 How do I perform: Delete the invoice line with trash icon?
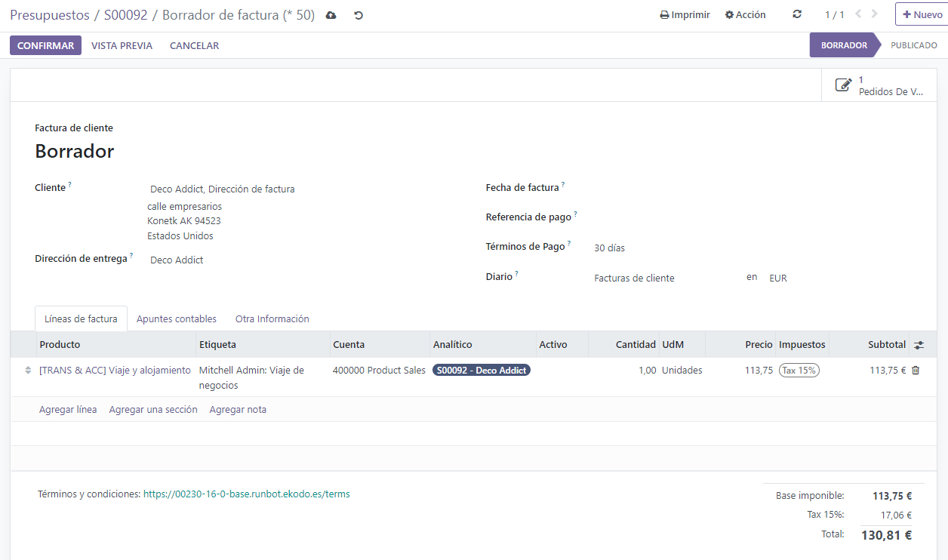coord(916,371)
